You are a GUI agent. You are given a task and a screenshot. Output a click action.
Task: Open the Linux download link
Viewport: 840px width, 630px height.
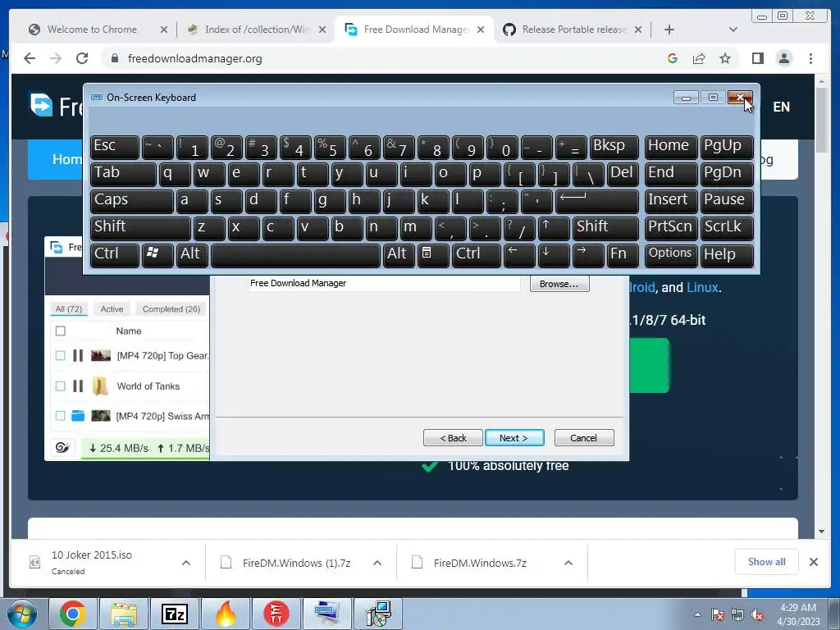pyautogui.click(x=702, y=288)
